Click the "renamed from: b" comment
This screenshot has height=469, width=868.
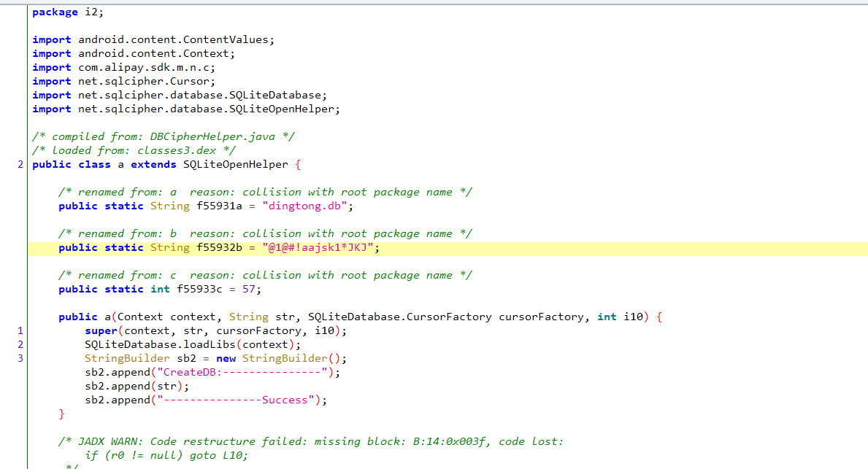[x=265, y=233]
